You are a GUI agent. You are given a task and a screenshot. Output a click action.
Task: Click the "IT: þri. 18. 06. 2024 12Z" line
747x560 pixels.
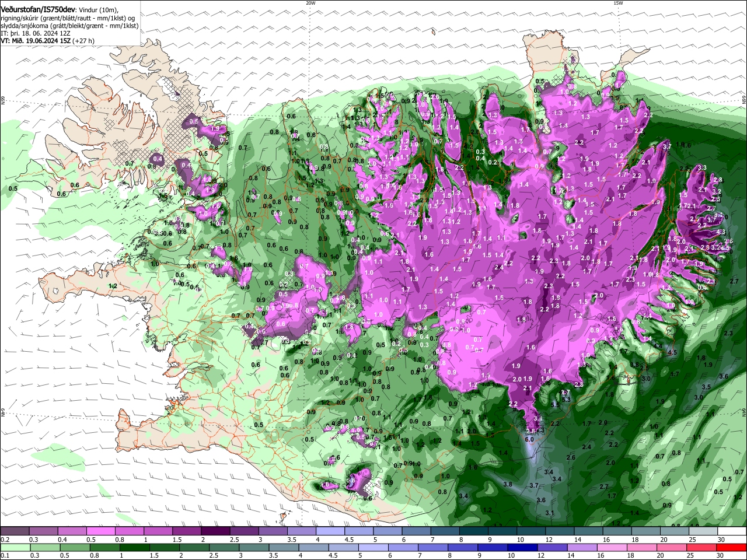pyautogui.click(x=36, y=33)
